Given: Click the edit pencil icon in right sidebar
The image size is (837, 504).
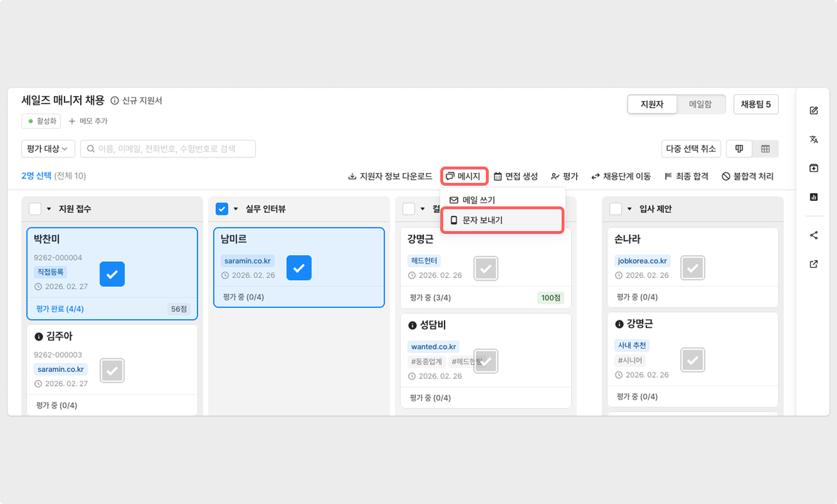Looking at the screenshot, I should [814, 110].
